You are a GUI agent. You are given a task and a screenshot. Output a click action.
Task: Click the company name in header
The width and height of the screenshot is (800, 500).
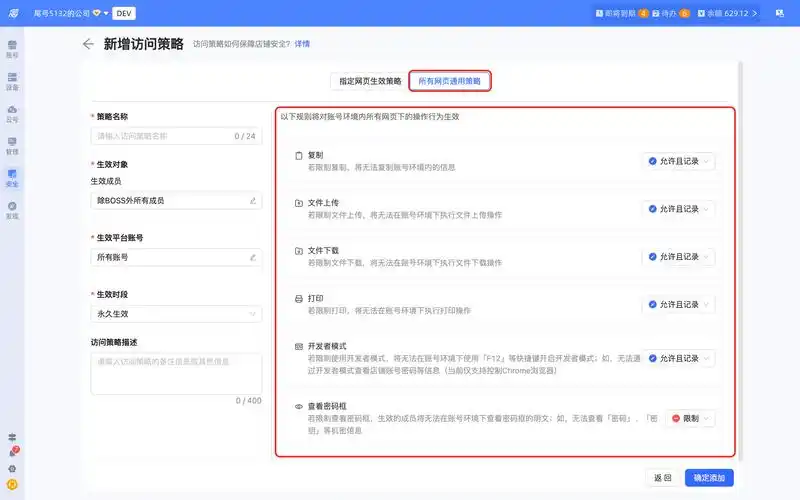point(61,13)
